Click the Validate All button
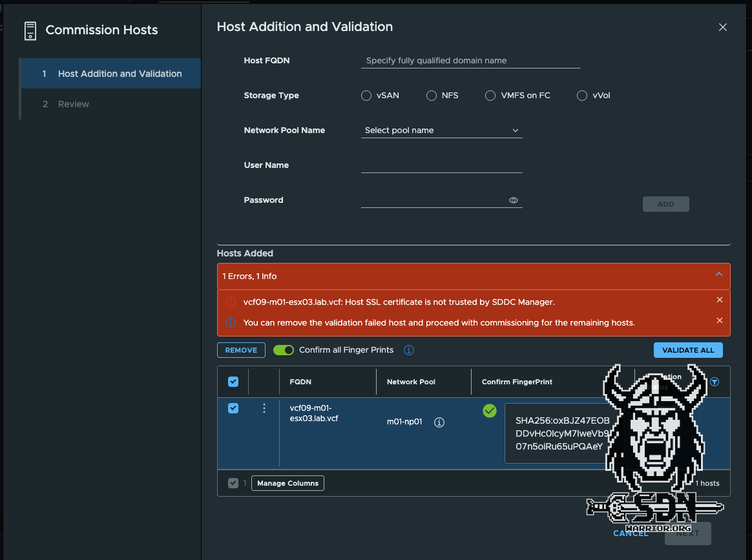The image size is (752, 560). coord(688,350)
